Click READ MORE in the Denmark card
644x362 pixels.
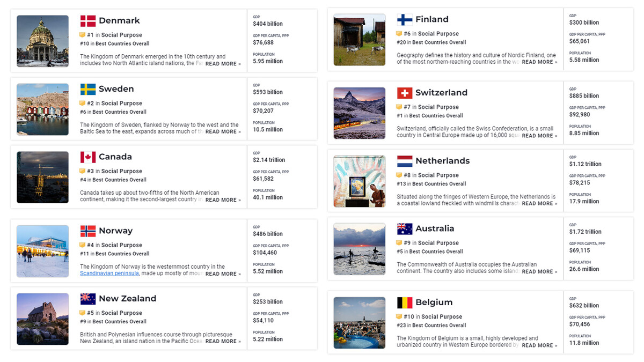223,64
